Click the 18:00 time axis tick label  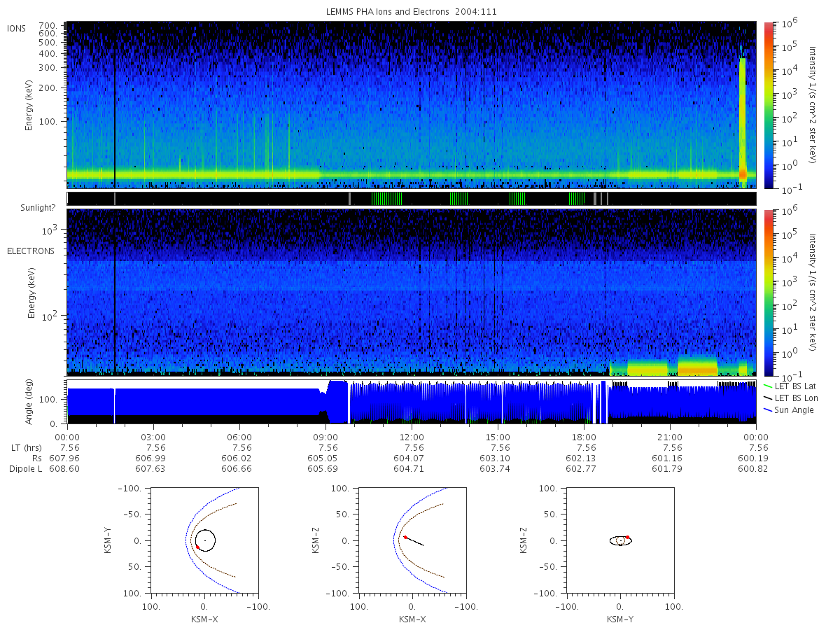(x=584, y=437)
